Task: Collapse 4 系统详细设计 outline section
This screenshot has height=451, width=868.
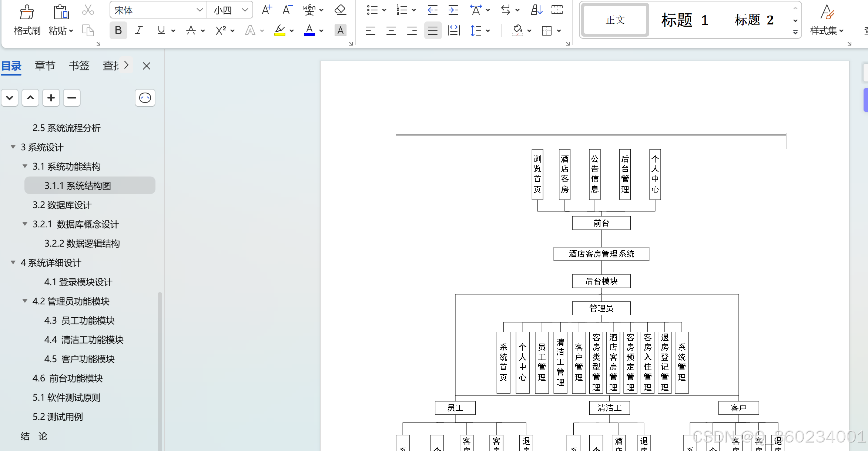Action: (x=13, y=263)
